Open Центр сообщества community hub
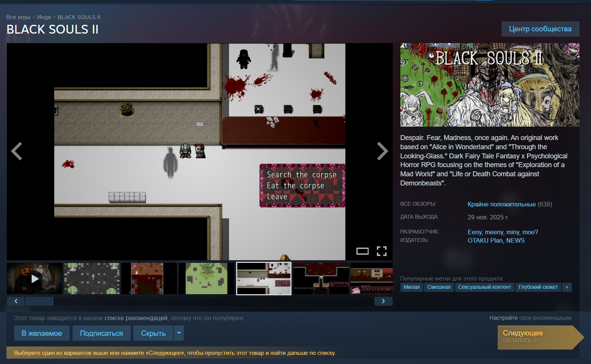 tap(540, 29)
